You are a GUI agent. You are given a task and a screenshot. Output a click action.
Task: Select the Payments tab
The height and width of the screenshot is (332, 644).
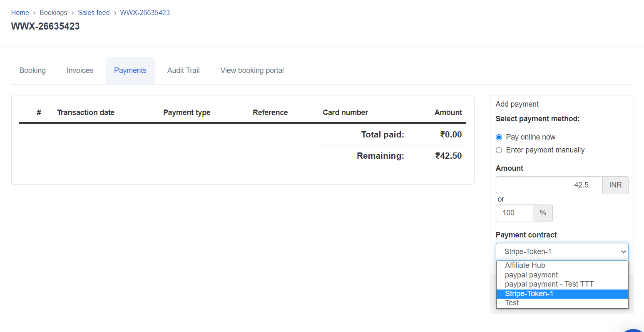click(x=130, y=70)
